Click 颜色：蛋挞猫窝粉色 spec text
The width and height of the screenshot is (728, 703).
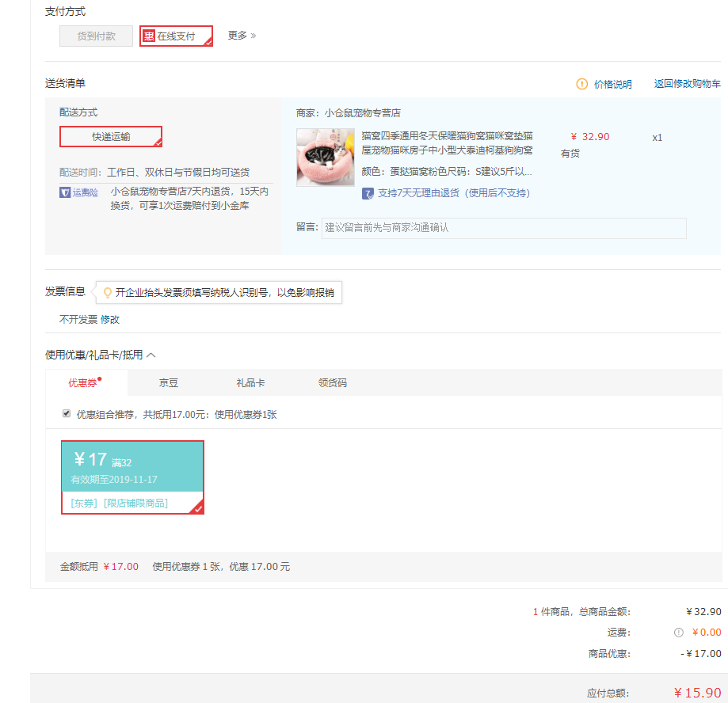pyautogui.click(x=447, y=172)
